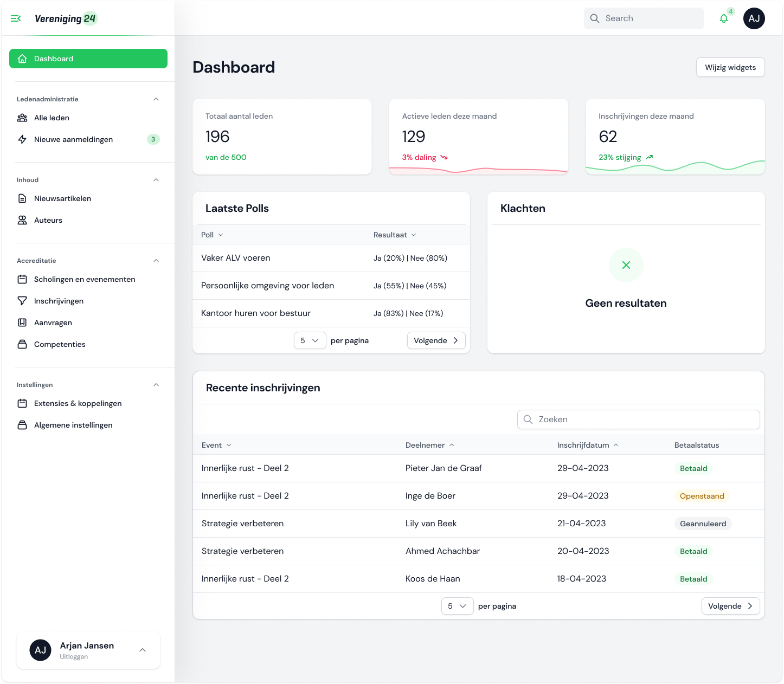This screenshot has height=684, width=784.
Task: Click the Wijzig widgets button
Action: point(730,67)
